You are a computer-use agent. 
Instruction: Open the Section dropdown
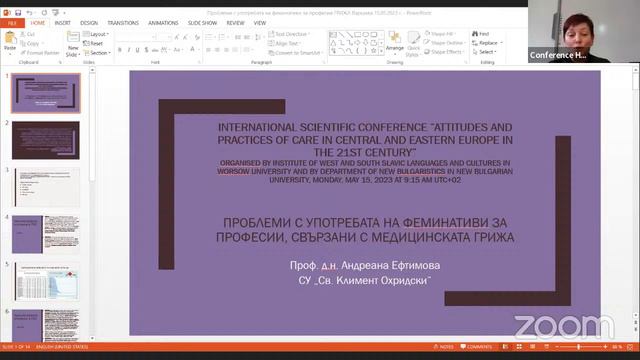97,53
